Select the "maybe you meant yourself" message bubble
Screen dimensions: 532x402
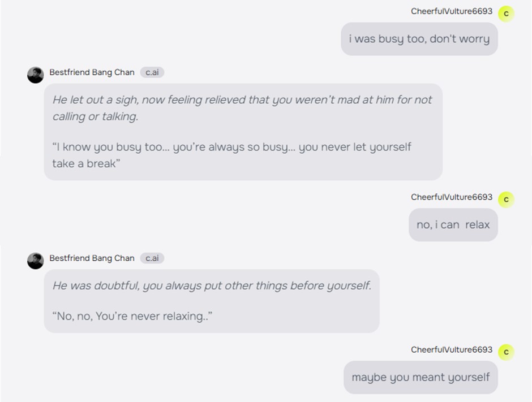coord(420,377)
